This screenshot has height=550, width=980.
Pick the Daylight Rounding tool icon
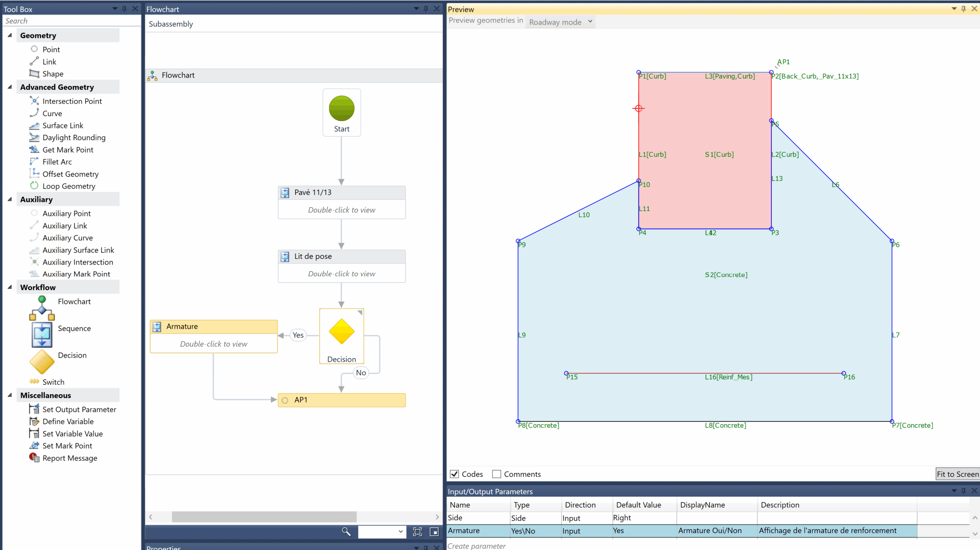(34, 137)
